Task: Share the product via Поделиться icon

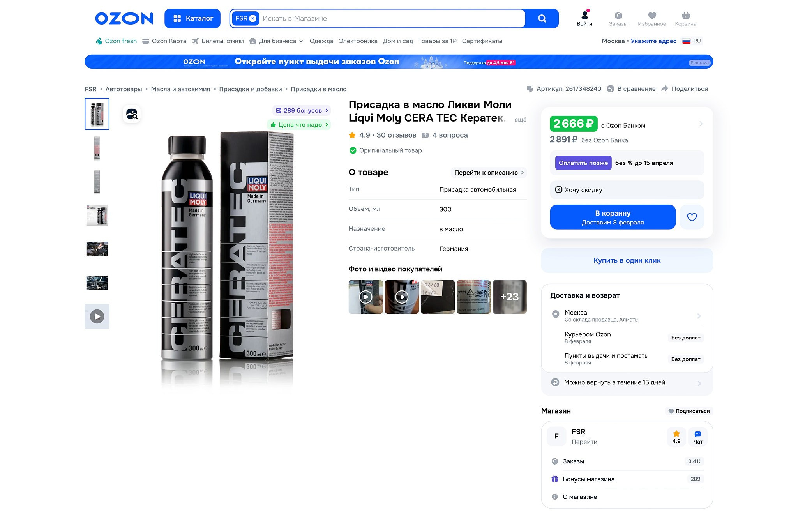Action: pyautogui.click(x=664, y=88)
